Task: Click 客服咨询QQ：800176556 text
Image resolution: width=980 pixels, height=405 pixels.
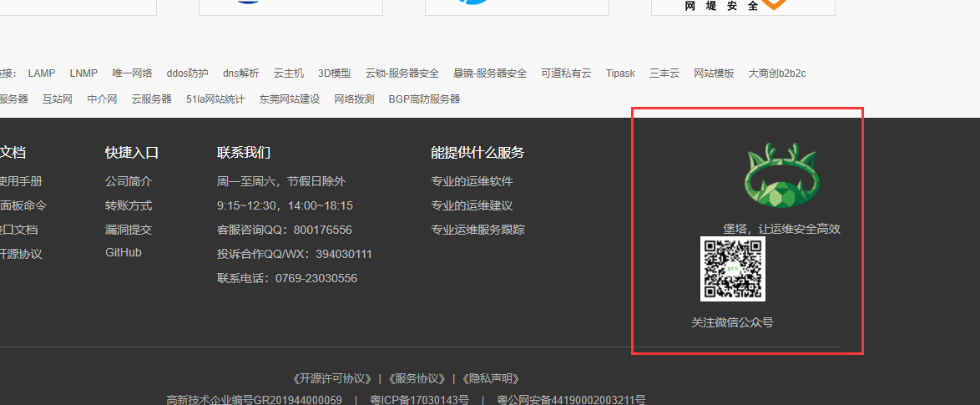Action: (285, 230)
